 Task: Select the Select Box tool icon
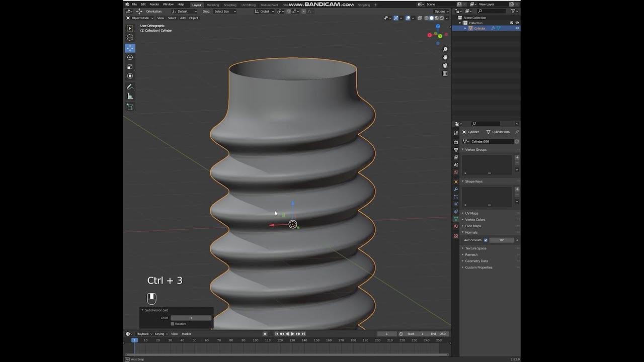(130, 29)
